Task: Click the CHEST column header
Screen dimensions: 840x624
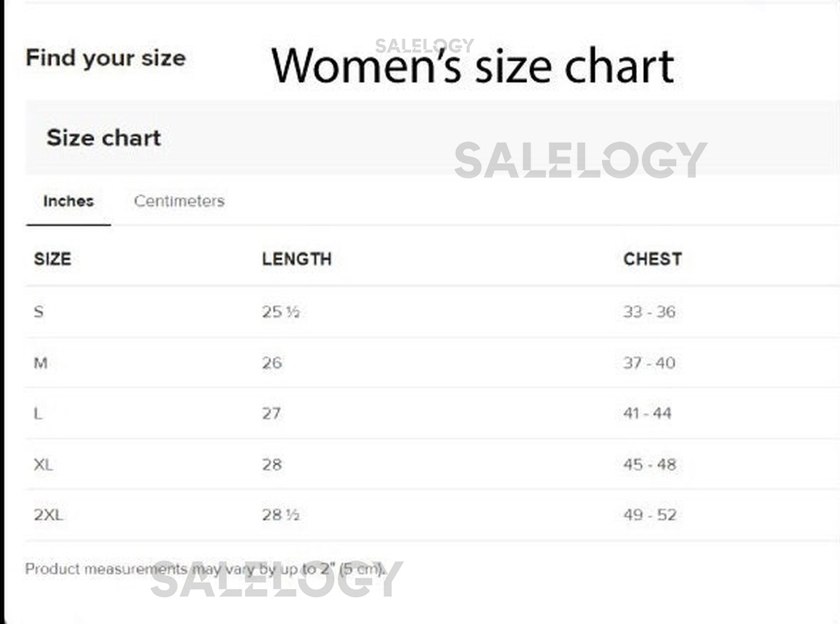Action: coord(652,260)
